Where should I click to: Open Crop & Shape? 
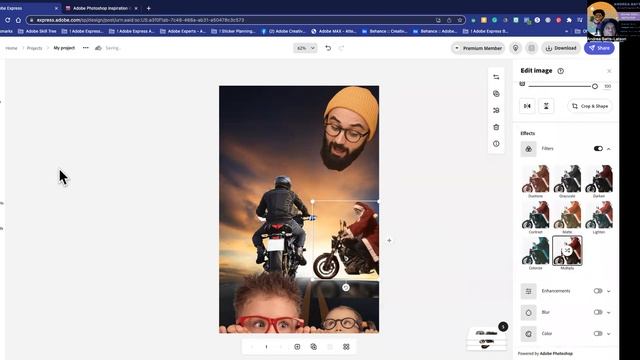coord(590,106)
